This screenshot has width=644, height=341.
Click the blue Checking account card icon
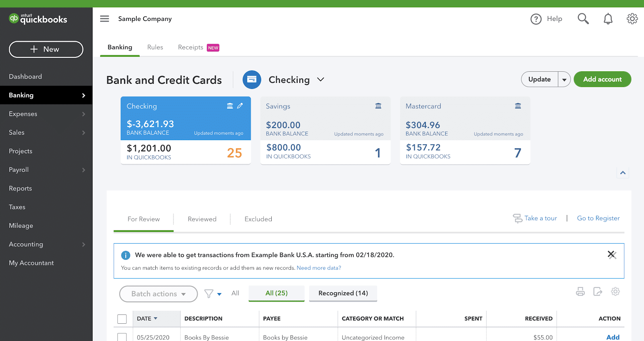click(x=252, y=80)
